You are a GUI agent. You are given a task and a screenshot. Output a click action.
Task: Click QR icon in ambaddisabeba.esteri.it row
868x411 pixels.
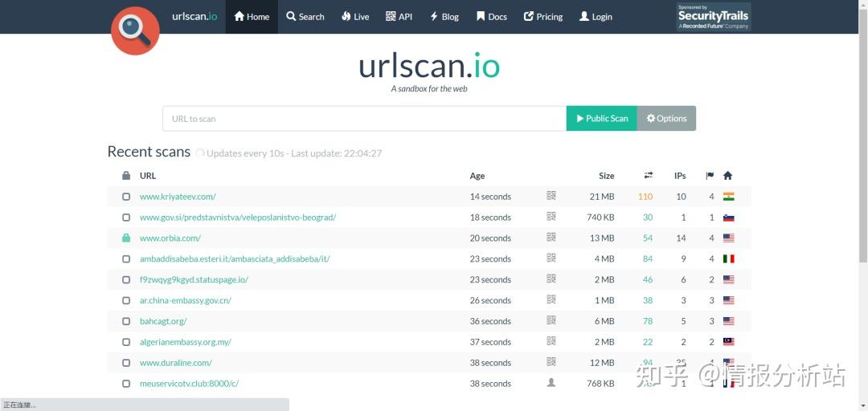click(x=551, y=258)
